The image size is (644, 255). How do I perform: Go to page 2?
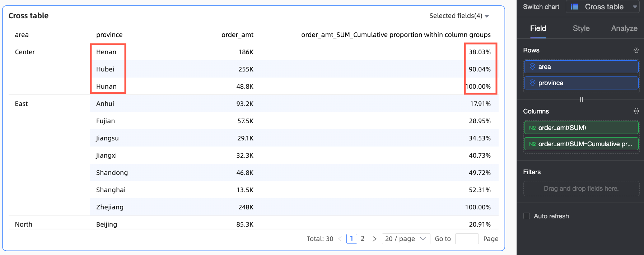click(x=363, y=238)
